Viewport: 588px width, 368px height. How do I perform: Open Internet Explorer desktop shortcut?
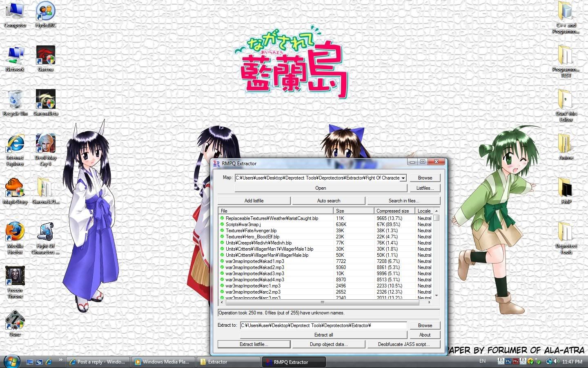click(x=15, y=150)
